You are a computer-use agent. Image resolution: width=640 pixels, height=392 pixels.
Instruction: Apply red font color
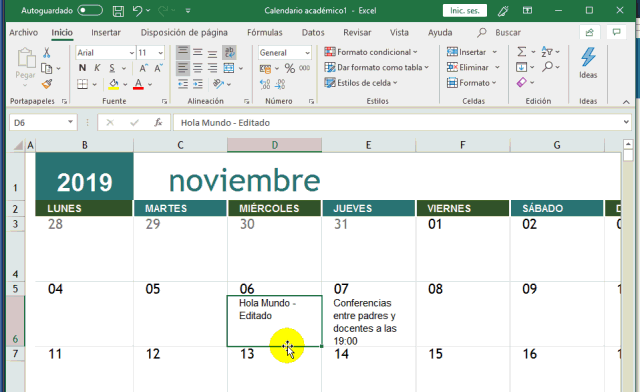[x=138, y=84]
